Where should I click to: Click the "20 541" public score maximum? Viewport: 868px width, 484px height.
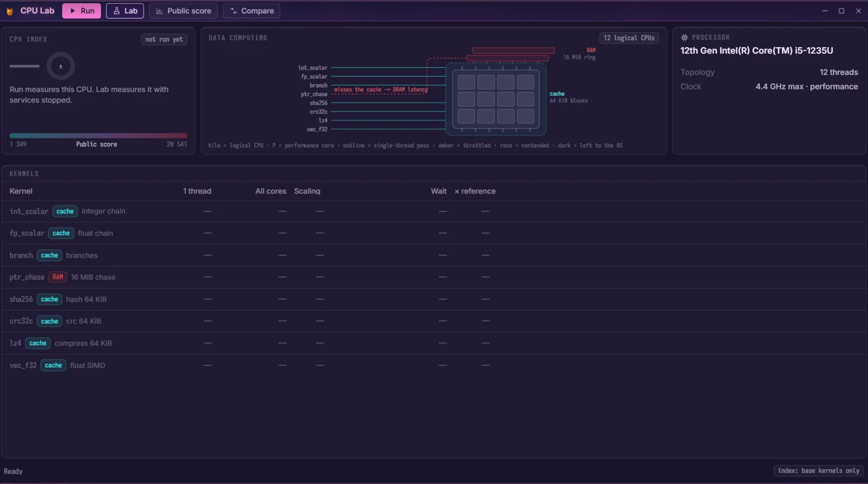click(177, 145)
